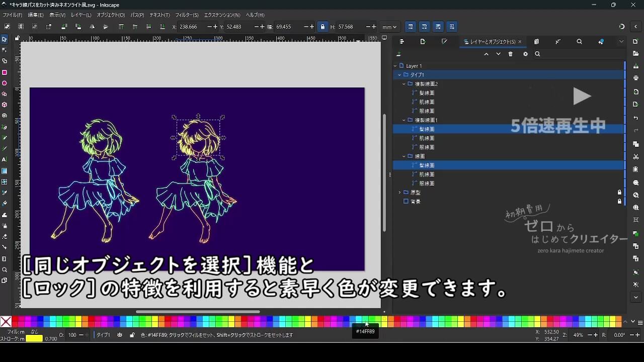Open layer settings gear icon
Viewport: 644px width, 362px height.
pyautogui.click(x=525, y=54)
